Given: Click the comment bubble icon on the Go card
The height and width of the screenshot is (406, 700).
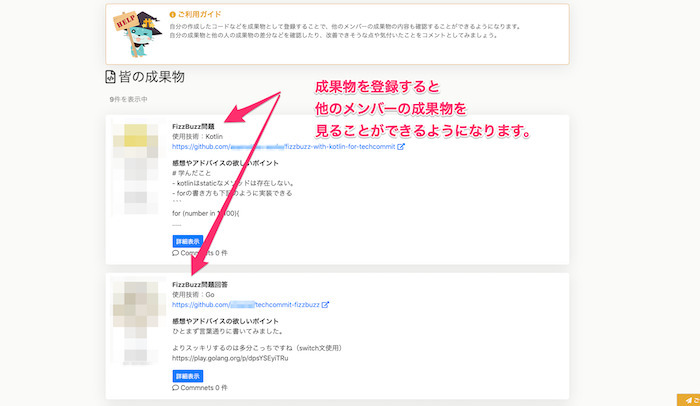Looking at the screenshot, I should point(175,388).
